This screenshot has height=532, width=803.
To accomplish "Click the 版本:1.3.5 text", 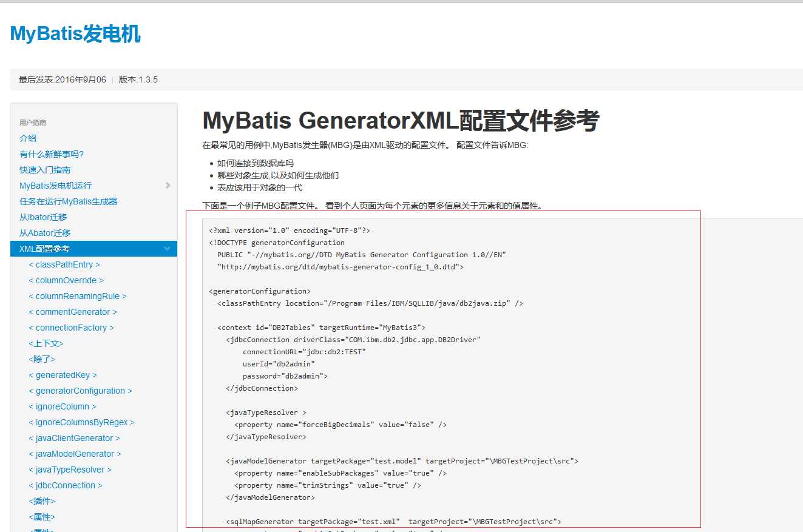I will [x=138, y=79].
